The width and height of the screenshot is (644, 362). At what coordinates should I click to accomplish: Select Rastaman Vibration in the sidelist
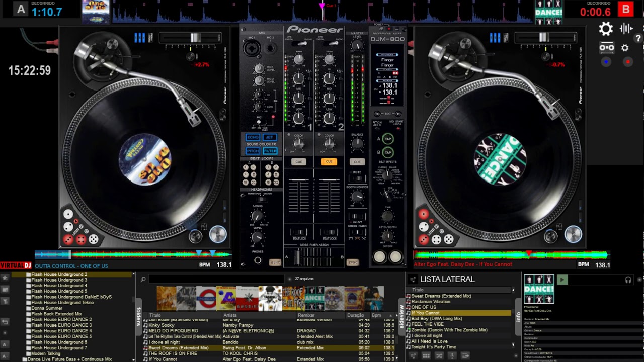pyautogui.click(x=431, y=302)
